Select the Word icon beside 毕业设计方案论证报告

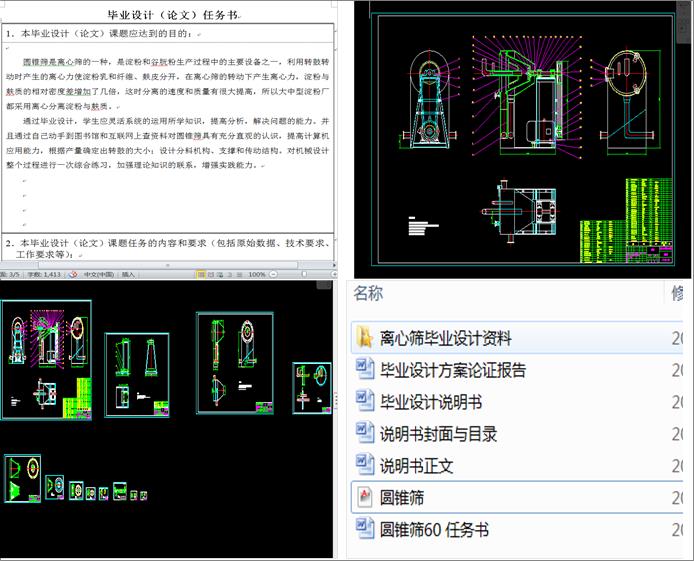tap(365, 369)
